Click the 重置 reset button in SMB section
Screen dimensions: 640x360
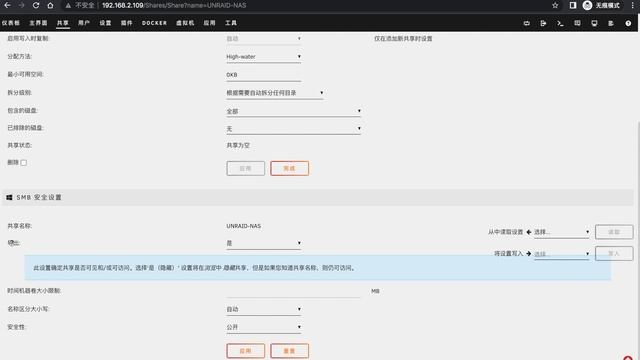point(289,351)
